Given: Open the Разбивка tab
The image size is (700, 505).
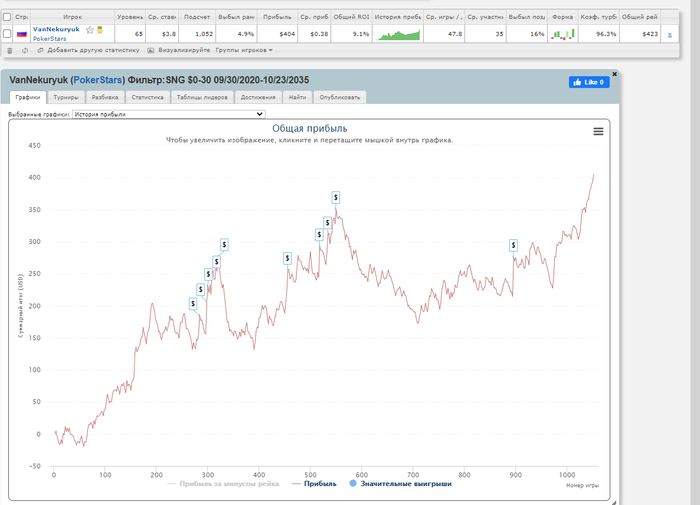Looking at the screenshot, I should 105,97.
